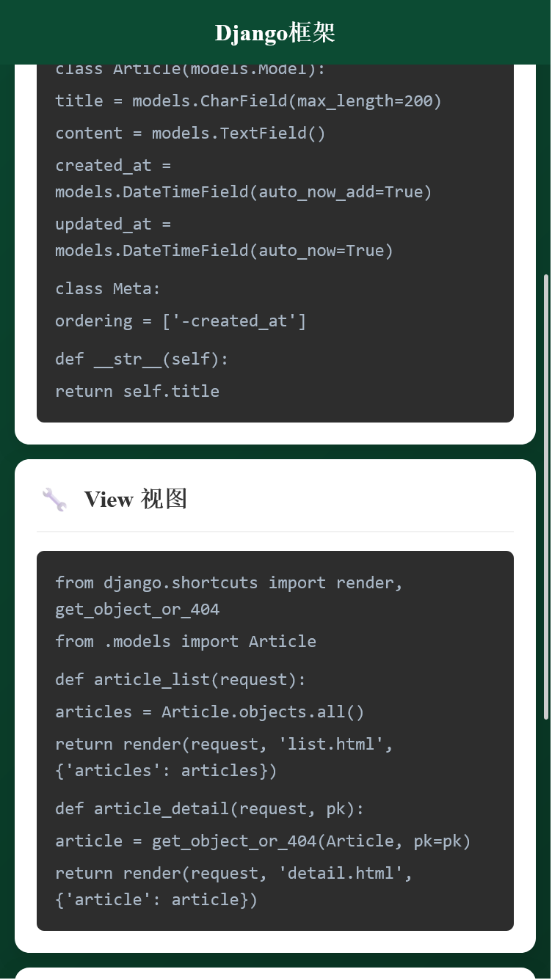
Task: Click the content TextField code line
Action: 190,134
